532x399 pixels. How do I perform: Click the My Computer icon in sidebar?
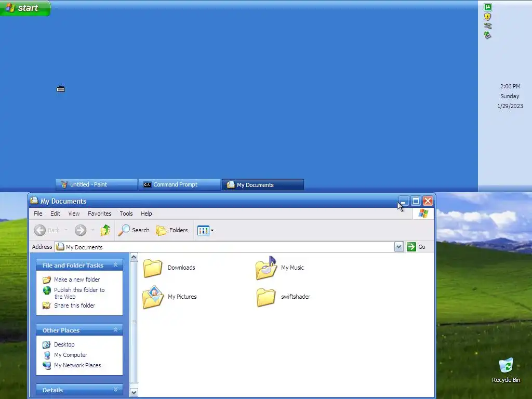pyautogui.click(x=46, y=355)
